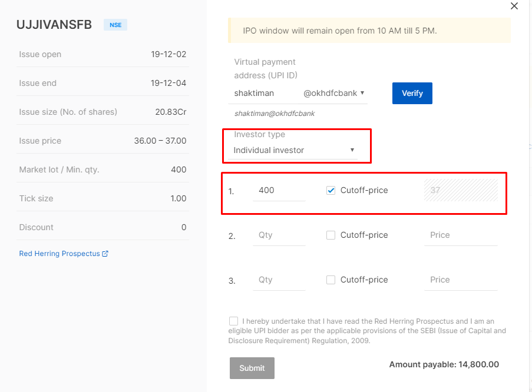Open Red Herring Prospectus external link icon

(105, 254)
